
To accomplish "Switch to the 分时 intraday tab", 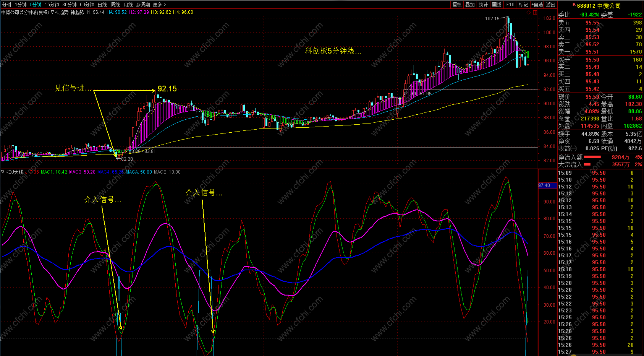I will click(x=6, y=5).
